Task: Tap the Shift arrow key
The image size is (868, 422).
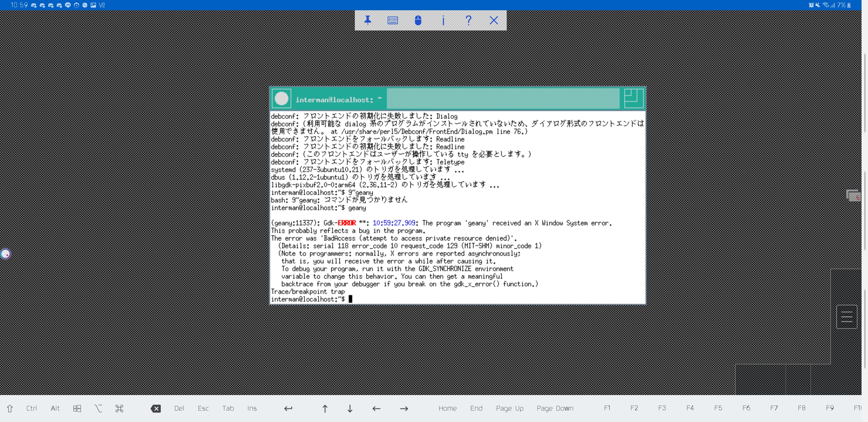Action: [10, 409]
